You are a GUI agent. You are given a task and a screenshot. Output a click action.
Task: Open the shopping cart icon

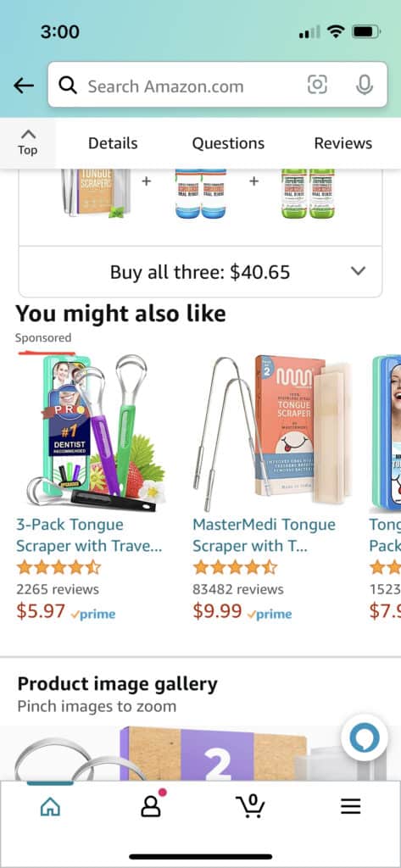250,805
